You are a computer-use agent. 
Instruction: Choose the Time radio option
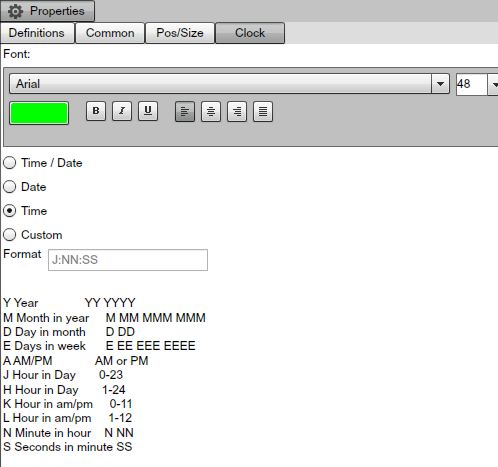point(10,211)
